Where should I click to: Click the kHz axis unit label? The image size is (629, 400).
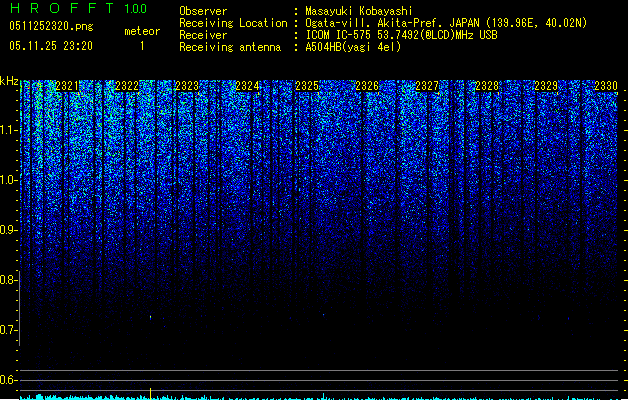9,81
